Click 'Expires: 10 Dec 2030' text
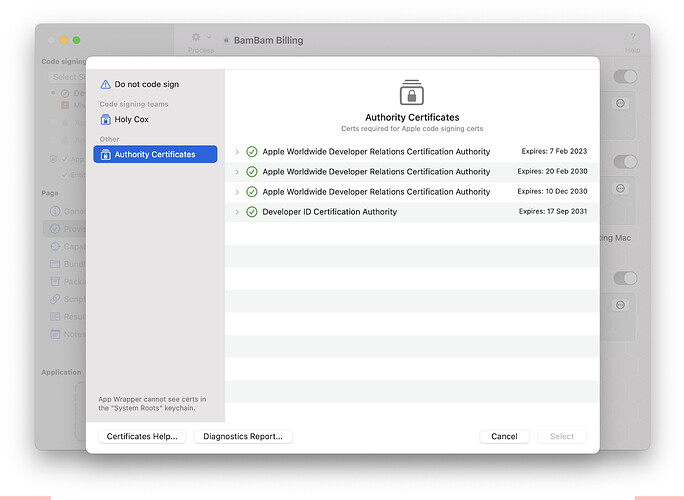 tap(552, 191)
